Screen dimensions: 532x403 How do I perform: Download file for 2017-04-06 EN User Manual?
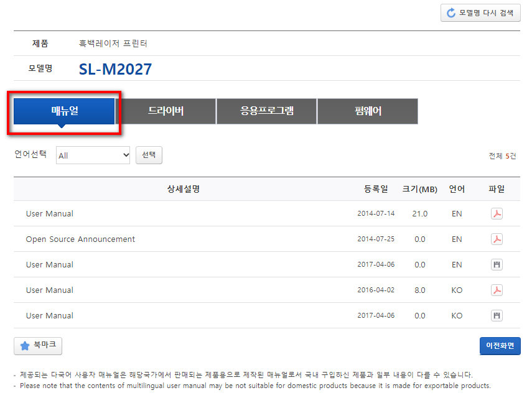(x=497, y=264)
